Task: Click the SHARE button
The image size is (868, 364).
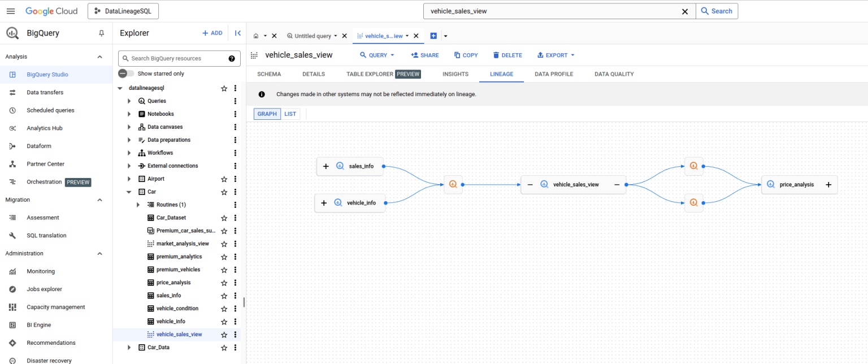Action: (425, 55)
